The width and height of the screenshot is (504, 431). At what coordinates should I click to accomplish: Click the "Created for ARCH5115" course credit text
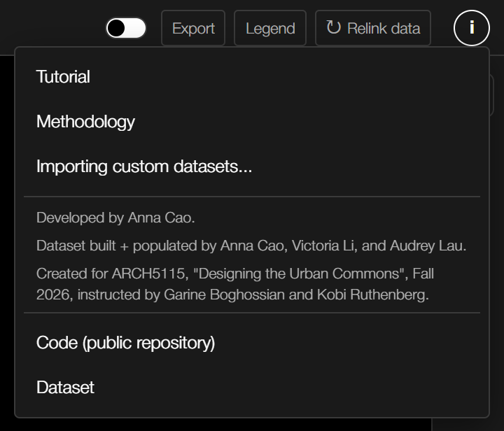click(235, 284)
